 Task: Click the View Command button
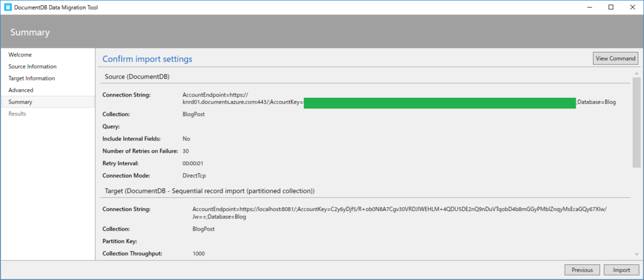pos(616,58)
